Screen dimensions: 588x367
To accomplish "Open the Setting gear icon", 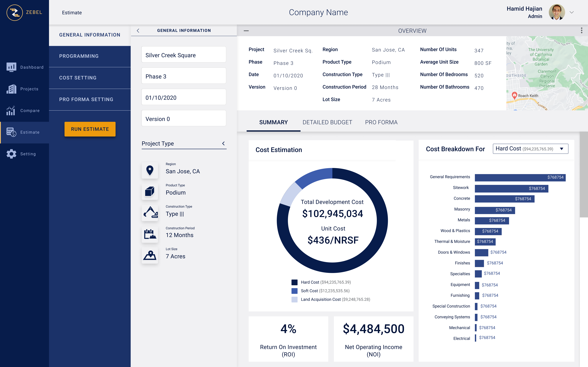I will click(x=11, y=154).
